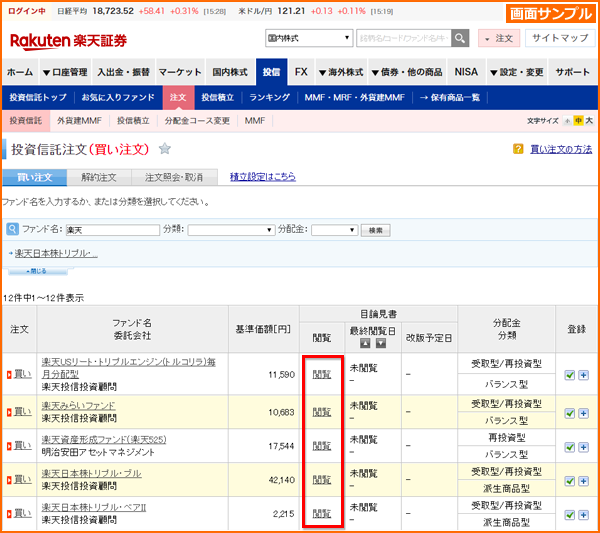Click the blue fund search magnifier icon
This screenshot has width=600, height=533.
point(13,229)
